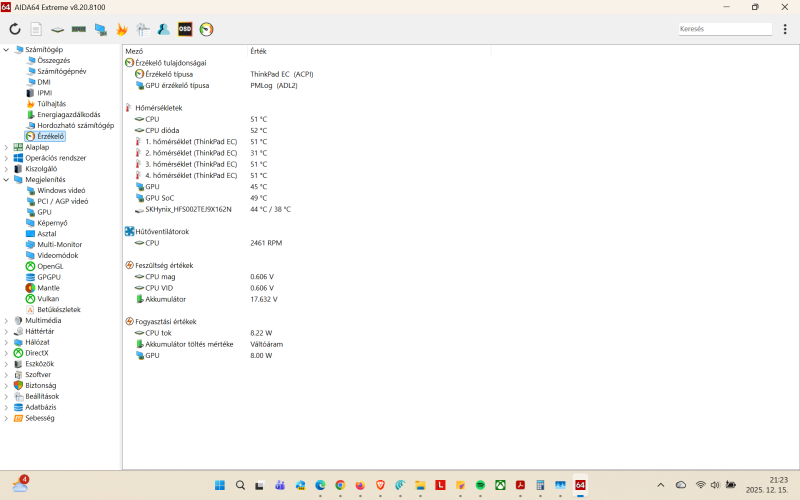Image resolution: width=800 pixels, height=500 pixels.
Task: Expand the Háttértár tree node
Action: tap(6, 331)
